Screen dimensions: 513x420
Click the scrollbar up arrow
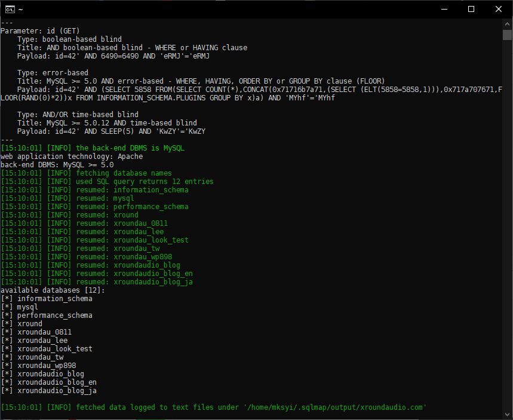pyautogui.click(x=507, y=24)
